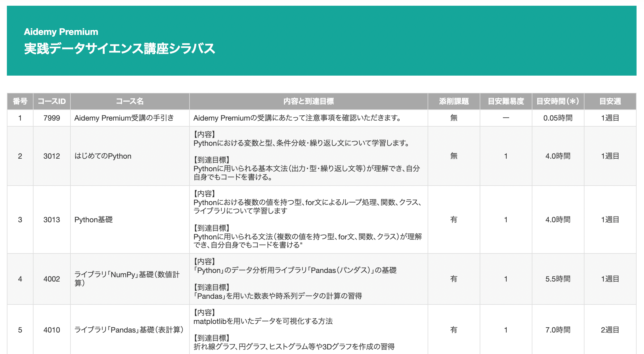This screenshot has width=644, height=354.
Task: Click the 5.5時間 duration cell
Action: [558, 279]
